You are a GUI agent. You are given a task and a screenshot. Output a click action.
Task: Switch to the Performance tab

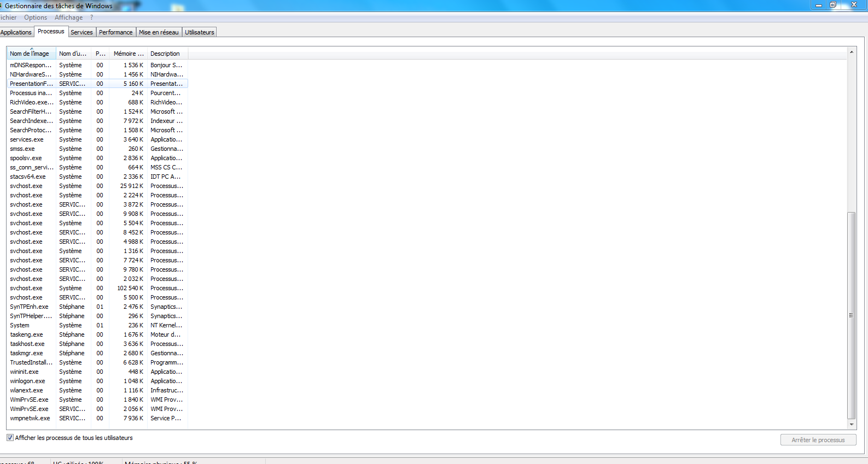(x=115, y=32)
